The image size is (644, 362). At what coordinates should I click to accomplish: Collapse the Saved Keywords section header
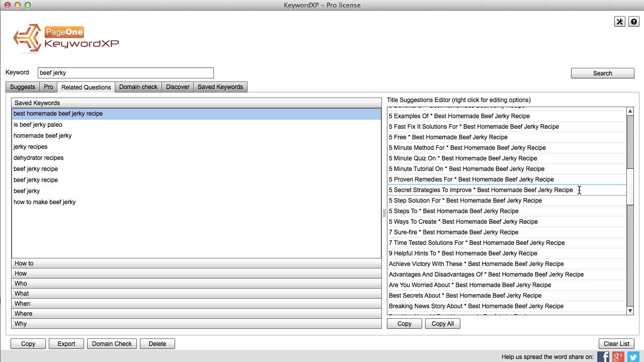[196, 103]
